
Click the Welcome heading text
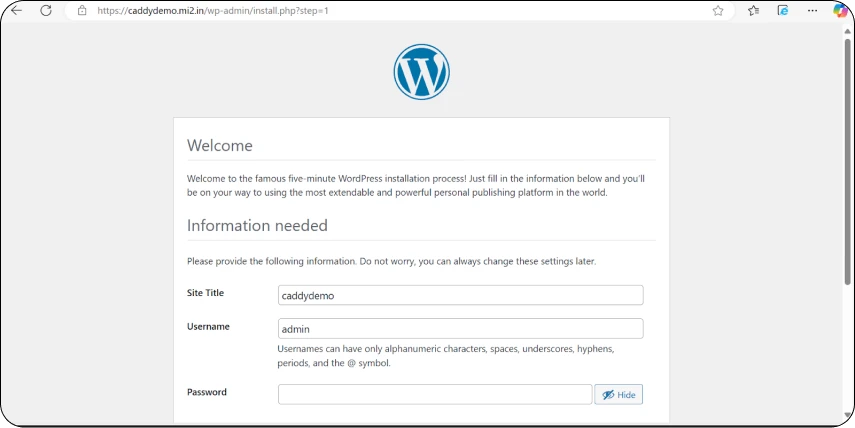(x=220, y=146)
